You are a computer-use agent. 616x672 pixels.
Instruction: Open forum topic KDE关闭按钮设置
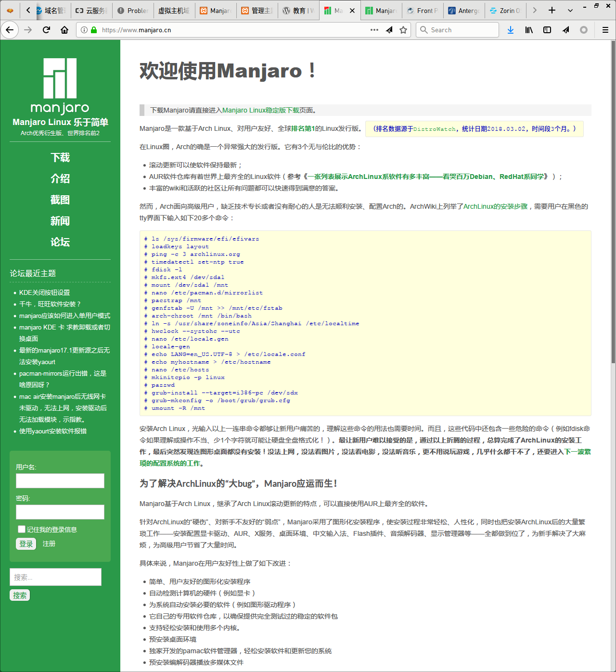pos(44,292)
